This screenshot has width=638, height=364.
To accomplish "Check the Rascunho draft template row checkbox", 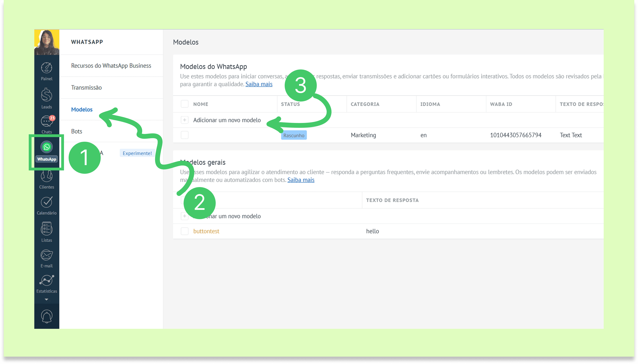I will pyautogui.click(x=185, y=135).
